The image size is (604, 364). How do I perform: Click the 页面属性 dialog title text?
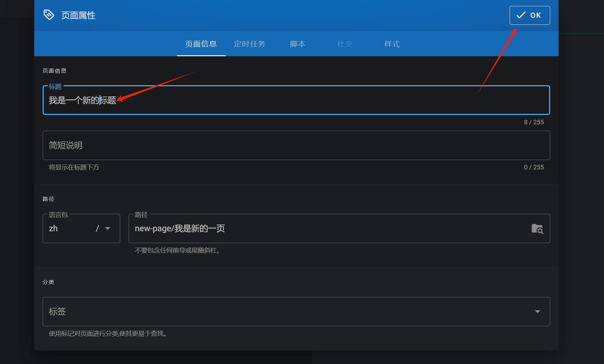coord(78,15)
